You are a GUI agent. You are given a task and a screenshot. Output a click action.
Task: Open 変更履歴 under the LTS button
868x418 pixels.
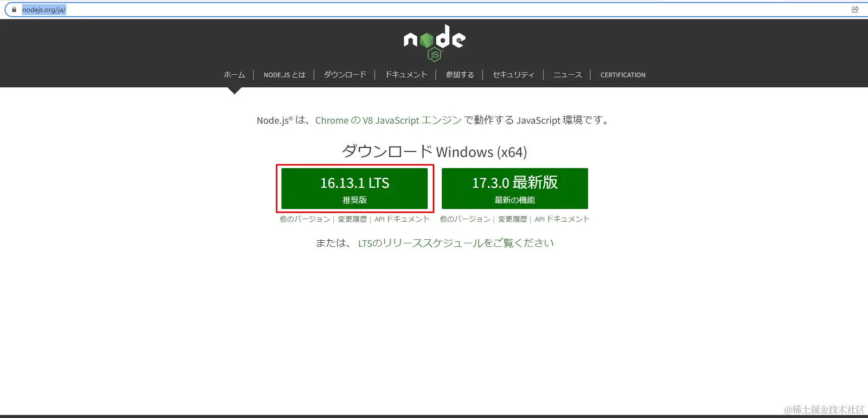[353, 219]
